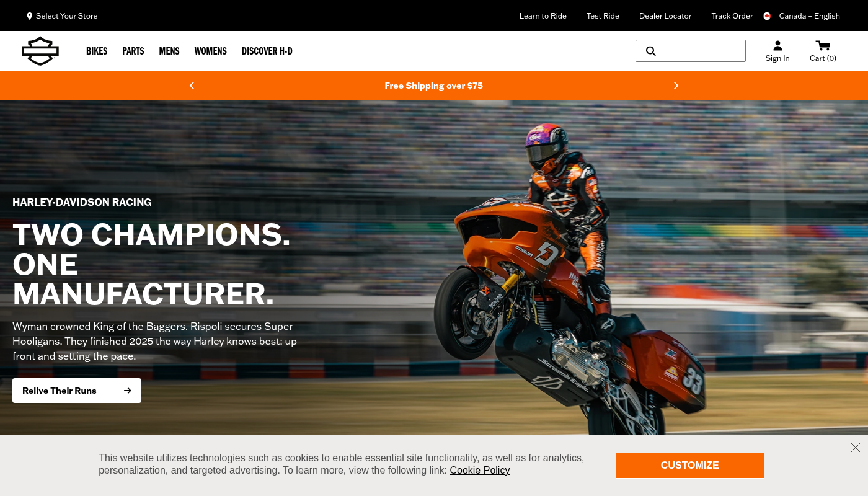Click the location pin beside Select Your Store

(x=29, y=16)
